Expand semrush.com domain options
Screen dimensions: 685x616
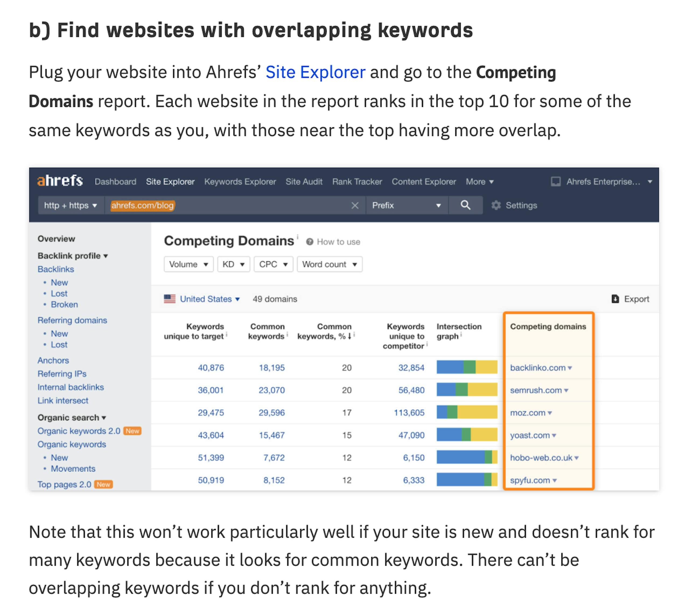pos(566,391)
